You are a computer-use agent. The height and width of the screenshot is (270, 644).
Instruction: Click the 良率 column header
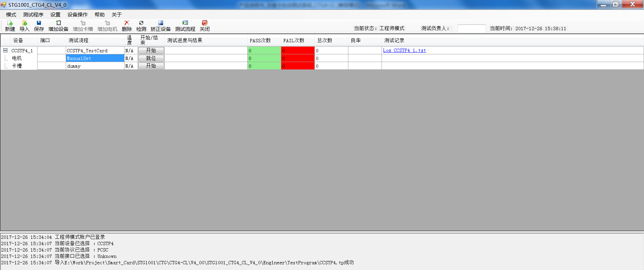(365, 40)
